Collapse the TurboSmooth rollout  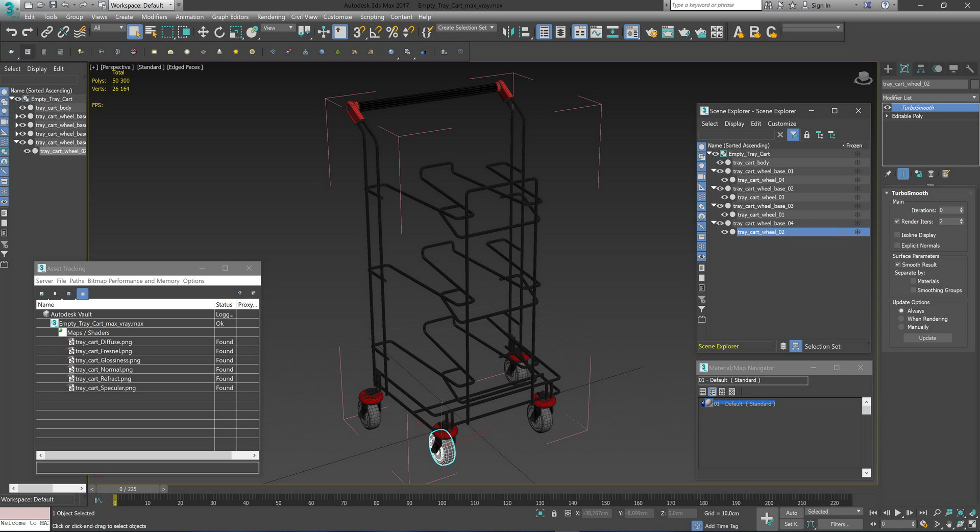[x=887, y=193]
